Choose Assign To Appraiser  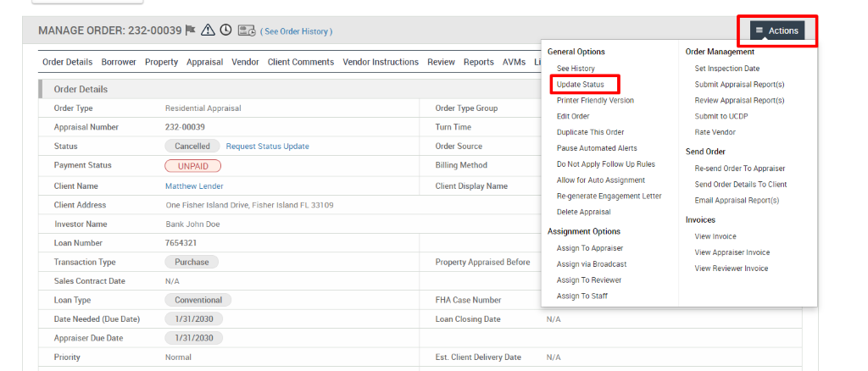pos(590,248)
